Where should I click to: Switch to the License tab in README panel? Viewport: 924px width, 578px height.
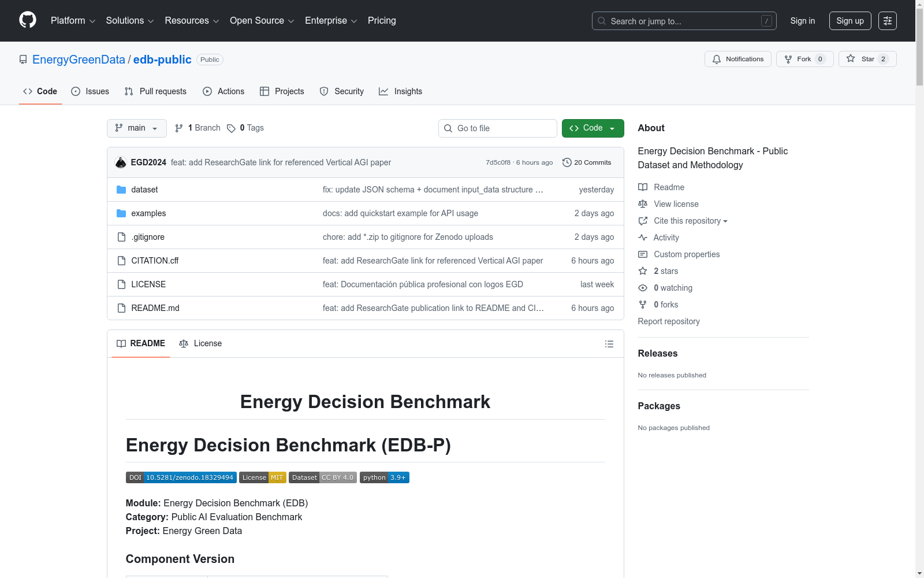pos(200,343)
